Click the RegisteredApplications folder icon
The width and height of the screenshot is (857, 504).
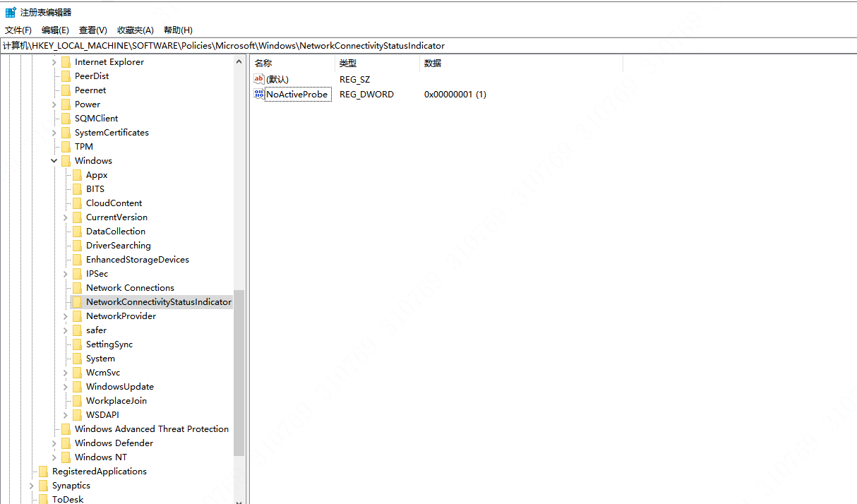click(x=43, y=472)
